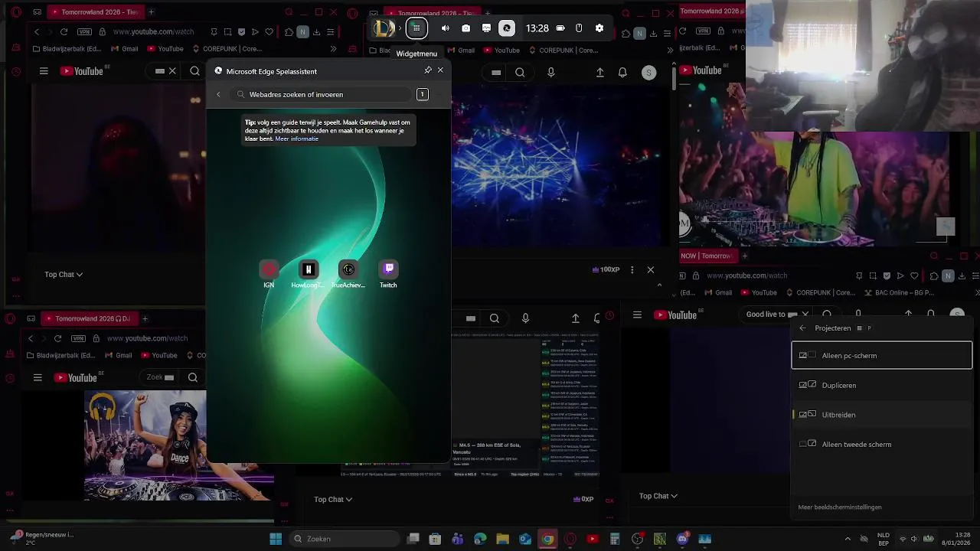Open the Twitch shortcut in Game Assist
Viewport: 980px width, 551px height.
pos(388,269)
